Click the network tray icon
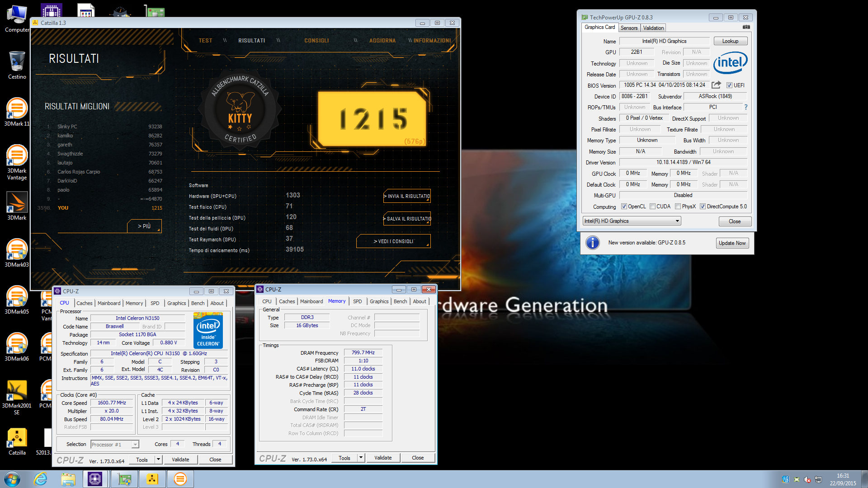Viewport: 868px width, 488px height. pyautogui.click(x=818, y=479)
